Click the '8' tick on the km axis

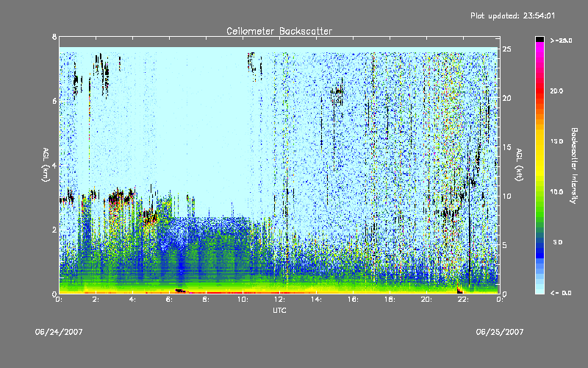[54, 37]
